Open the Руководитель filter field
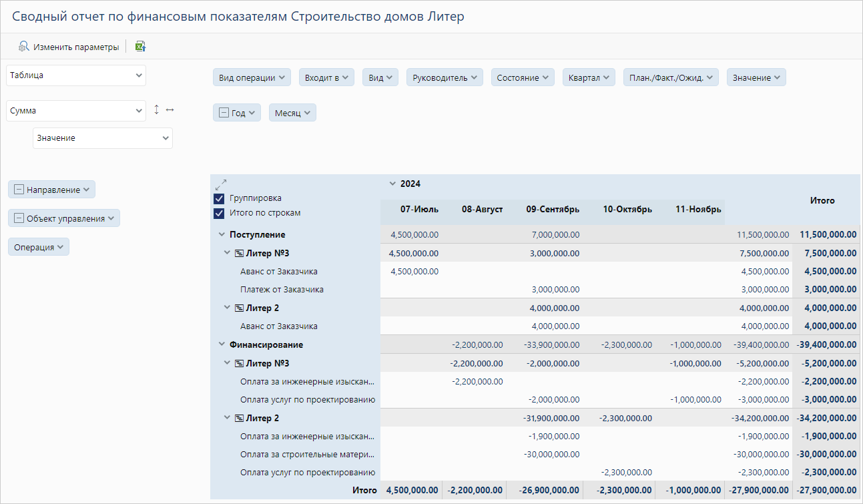 click(x=444, y=77)
